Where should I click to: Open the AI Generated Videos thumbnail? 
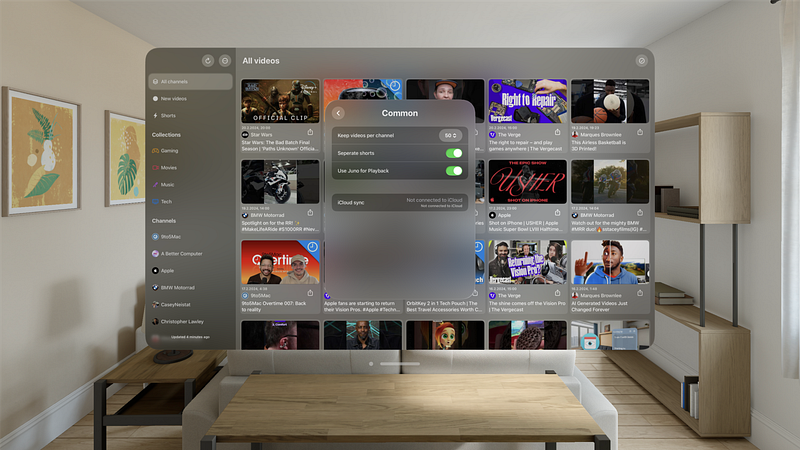610,262
